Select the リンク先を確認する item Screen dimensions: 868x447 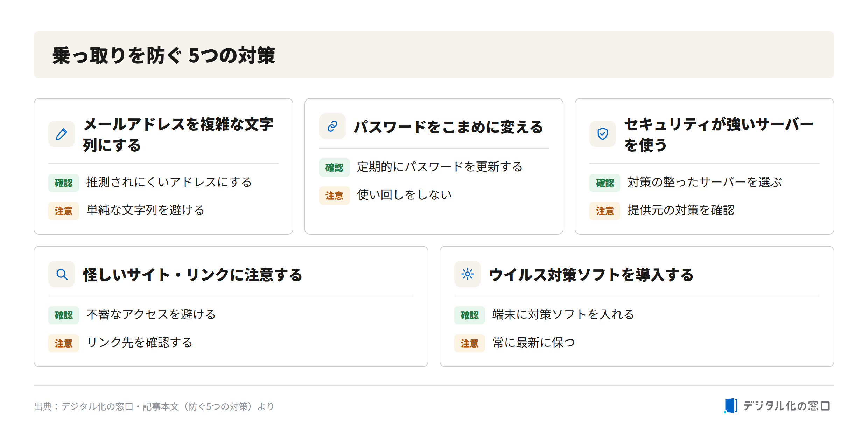[139, 343]
